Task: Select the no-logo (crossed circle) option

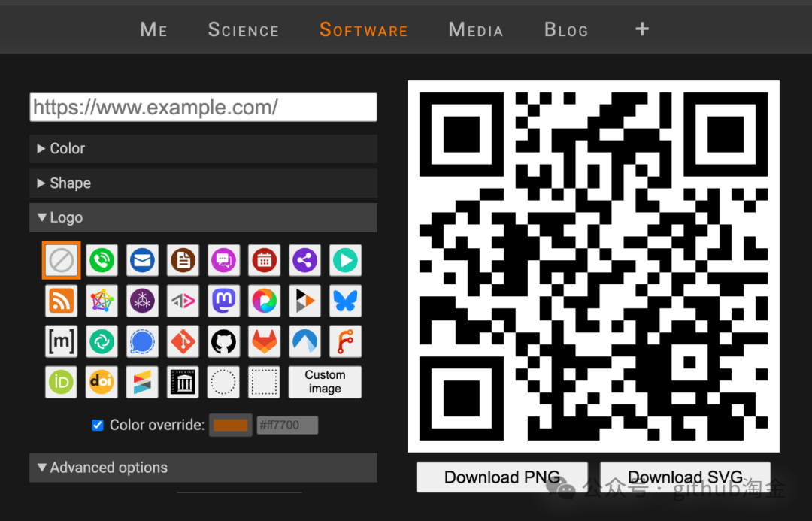Action: [x=61, y=260]
